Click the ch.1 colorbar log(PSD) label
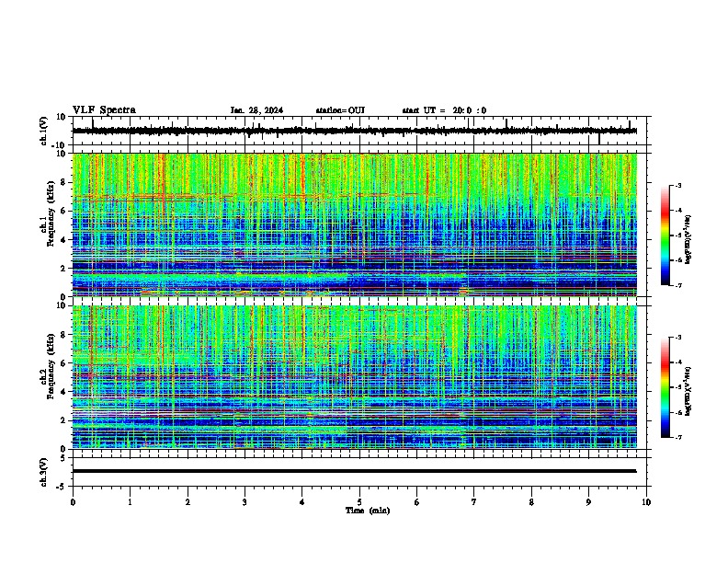 pyautogui.click(x=688, y=240)
